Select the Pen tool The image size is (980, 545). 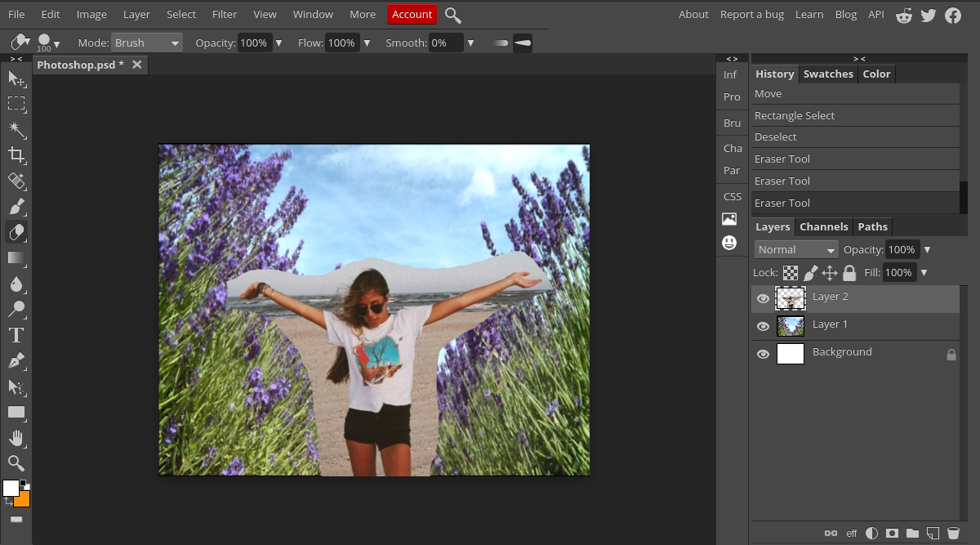tap(16, 360)
